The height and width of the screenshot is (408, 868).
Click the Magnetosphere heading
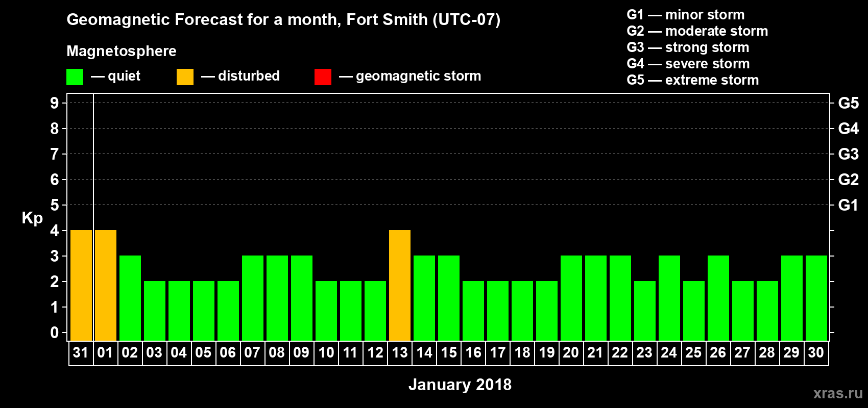(x=122, y=52)
